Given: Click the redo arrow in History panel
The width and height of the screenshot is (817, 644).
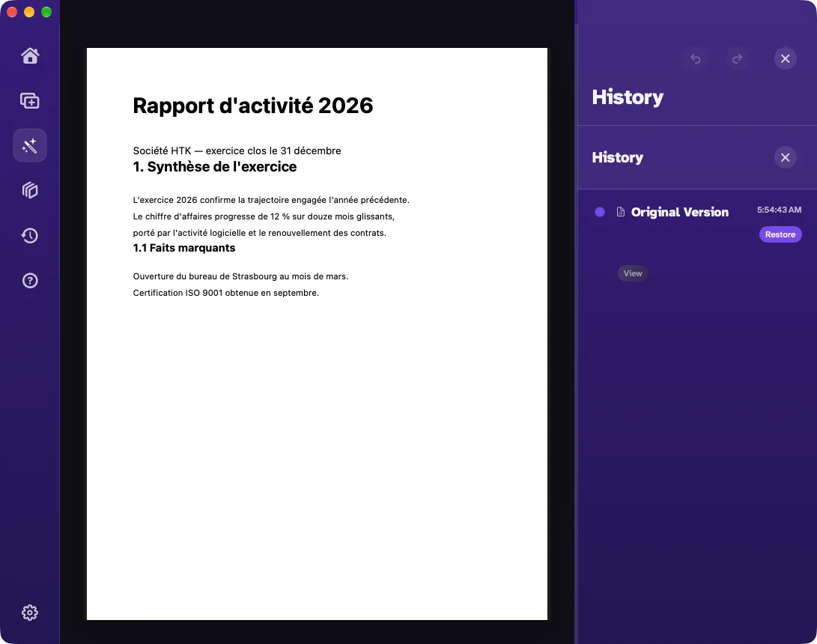Looking at the screenshot, I should [x=737, y=58].
